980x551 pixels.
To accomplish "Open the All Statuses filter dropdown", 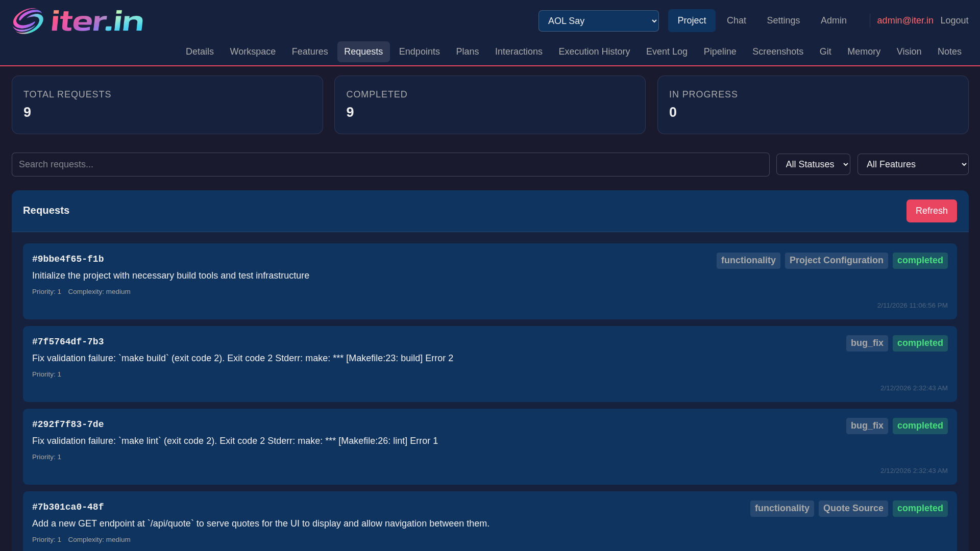I will [x=813, y=164].
